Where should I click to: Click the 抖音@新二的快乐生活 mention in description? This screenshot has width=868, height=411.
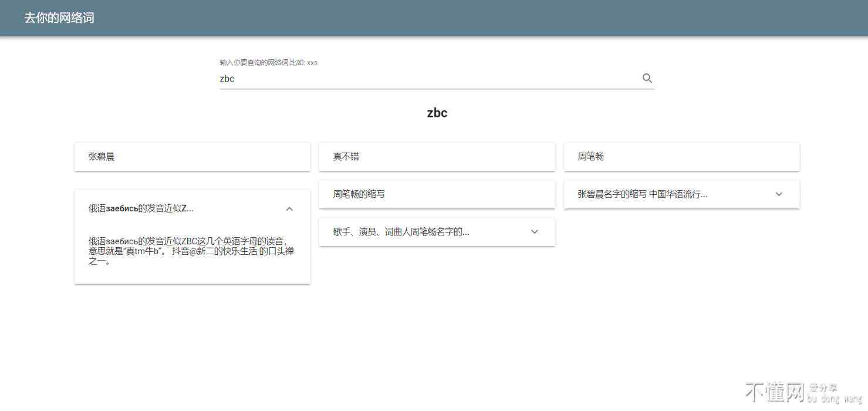point(214,251)
